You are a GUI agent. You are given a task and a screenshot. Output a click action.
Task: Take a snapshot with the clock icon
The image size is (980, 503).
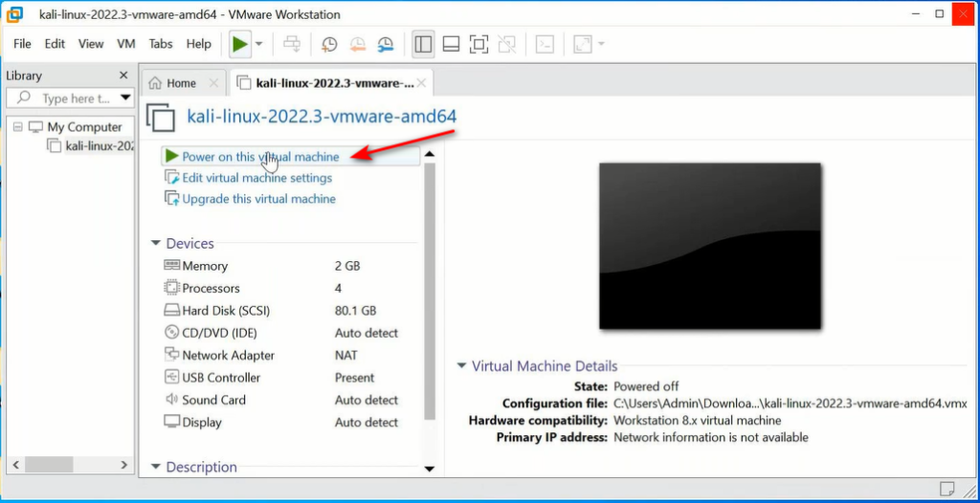[x=329, y=44]
